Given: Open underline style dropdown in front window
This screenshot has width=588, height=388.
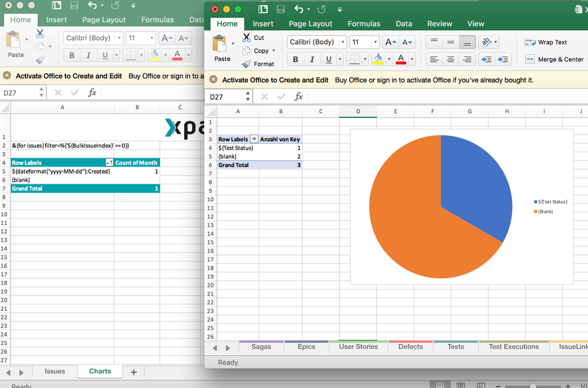Looking at the screenshot, I should pyautogui.click(x=340, y=59).
